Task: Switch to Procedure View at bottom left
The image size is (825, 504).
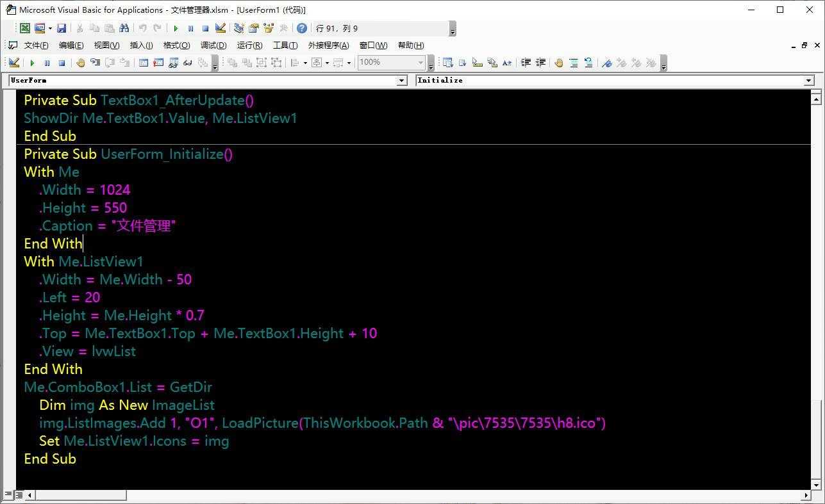Action: click(8, 495)
